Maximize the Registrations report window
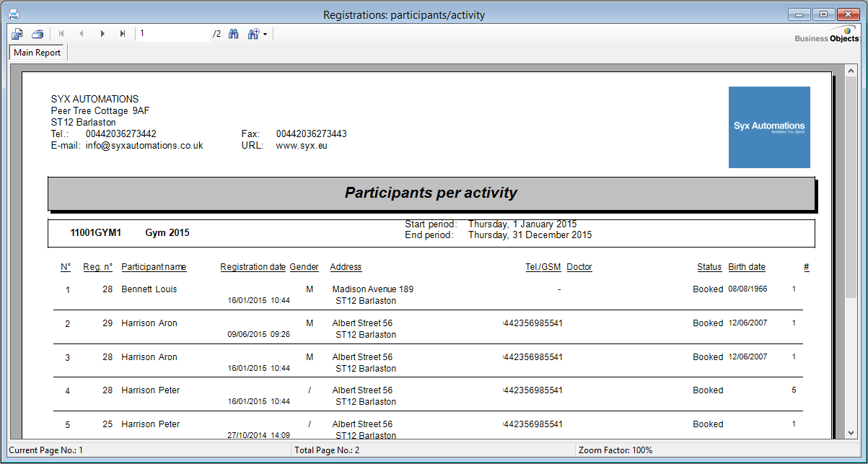Image resolution: width=868 pixels, height=464 pixels. coord(823,14)
